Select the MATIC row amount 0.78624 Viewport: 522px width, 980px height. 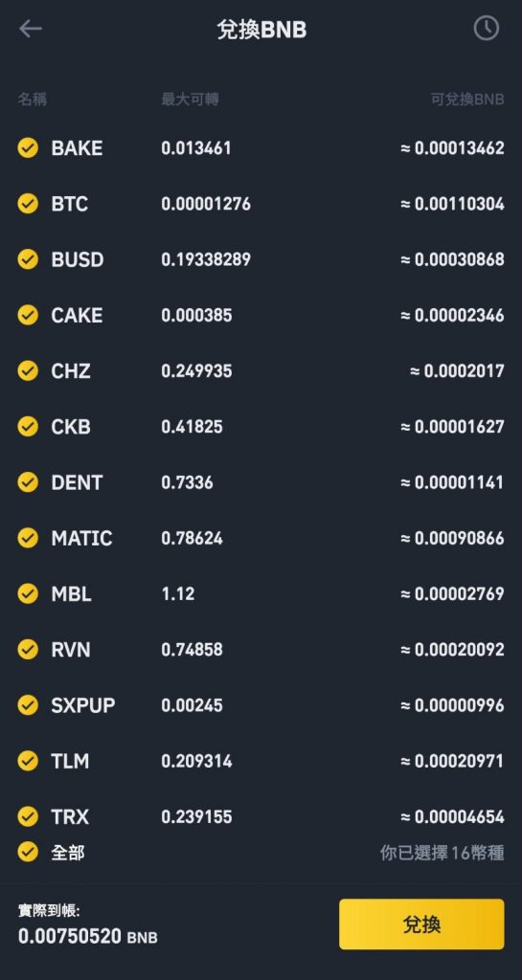(192, 538)
